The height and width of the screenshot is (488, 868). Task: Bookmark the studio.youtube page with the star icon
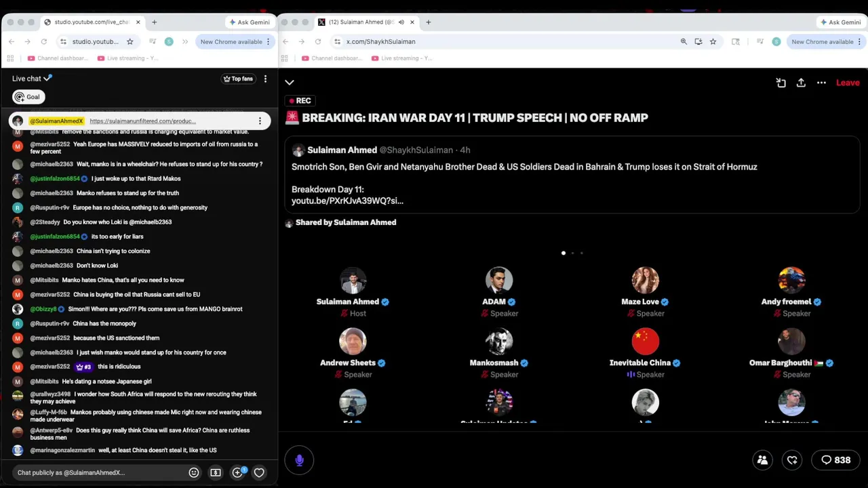130,41
